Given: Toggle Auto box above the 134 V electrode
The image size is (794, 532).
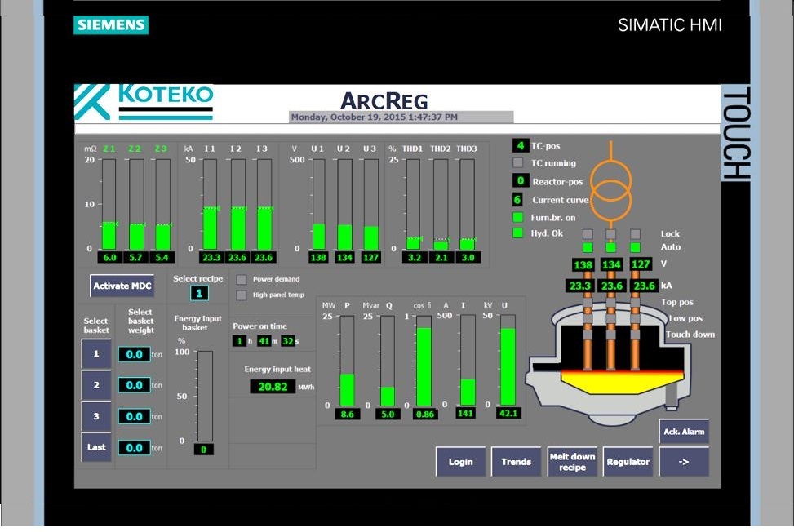Looking at the screenshot, I should [611, 247].
